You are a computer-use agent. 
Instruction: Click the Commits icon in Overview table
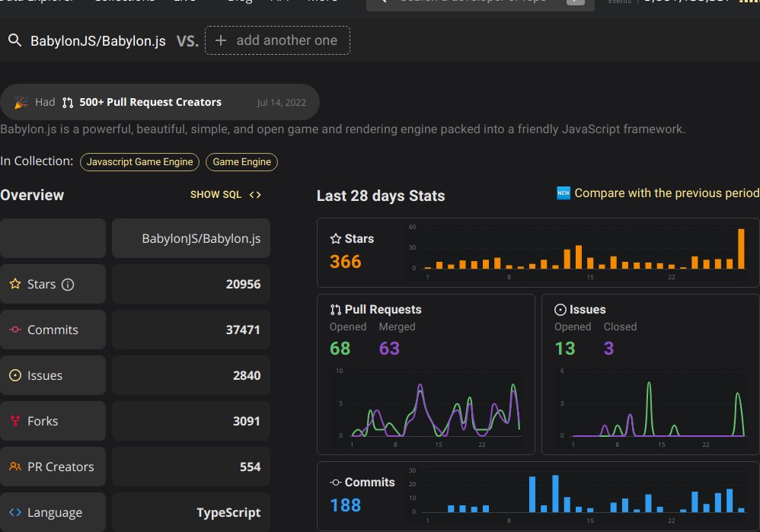tap(15, 330)
